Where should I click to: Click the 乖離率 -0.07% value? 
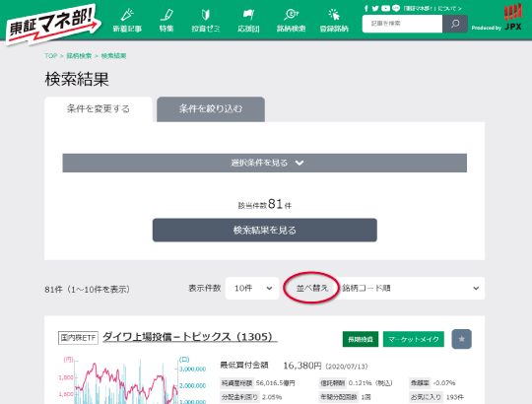[x=444, y=383]
